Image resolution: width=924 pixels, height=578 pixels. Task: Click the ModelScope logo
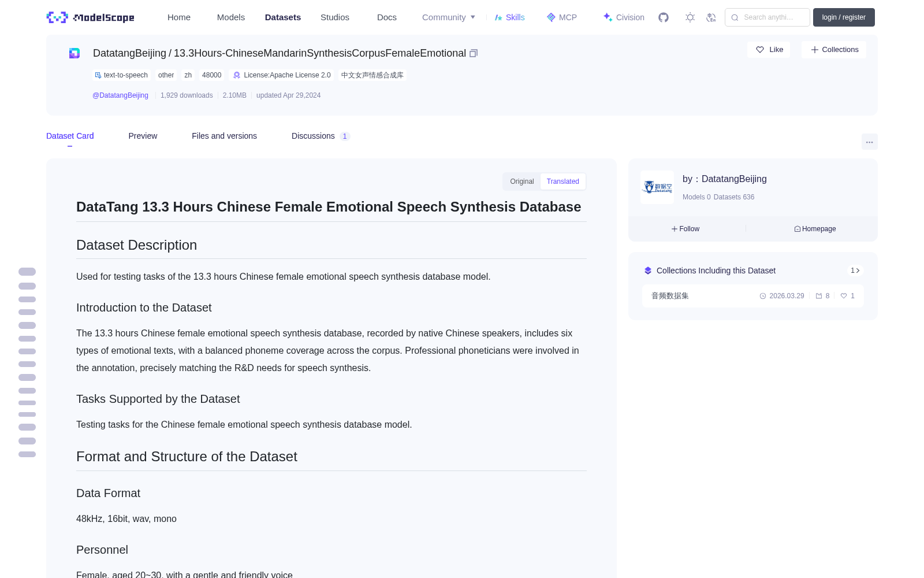coord(91,17)
